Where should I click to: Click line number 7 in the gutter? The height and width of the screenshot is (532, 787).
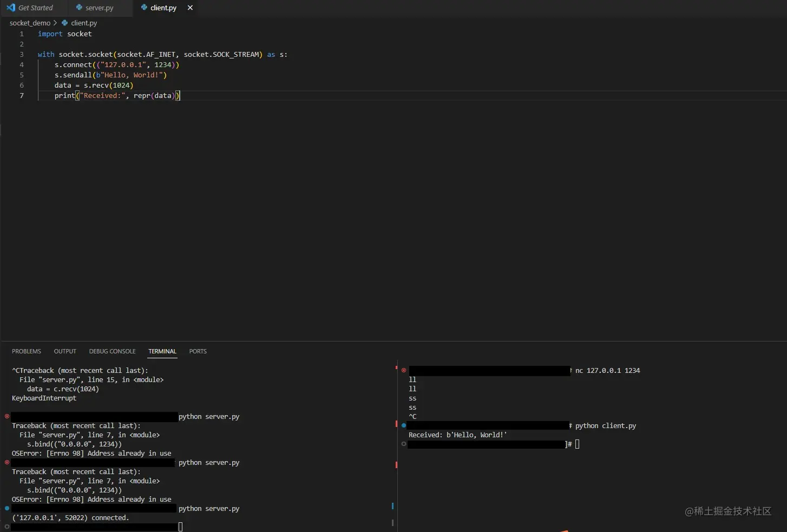click(22, 95)
